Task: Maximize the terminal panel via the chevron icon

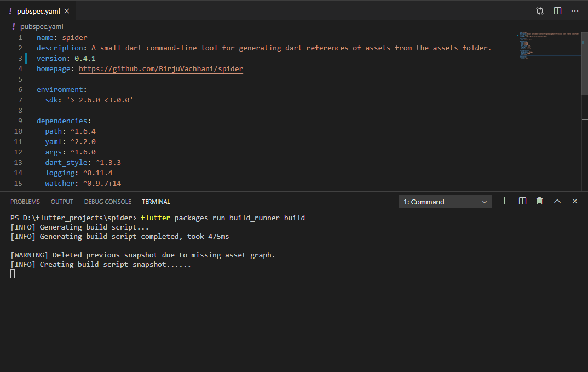Action: (557, 201)
